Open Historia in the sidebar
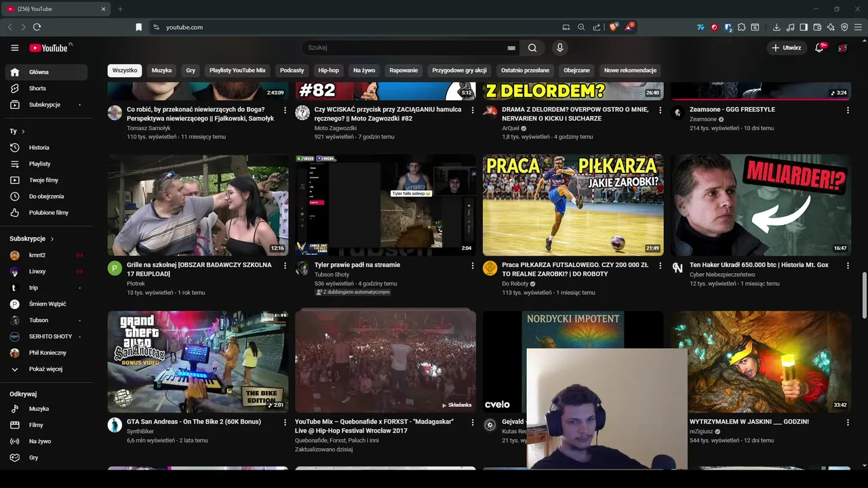The width and height of the screenshot is (868, 488). click(46, 148)
